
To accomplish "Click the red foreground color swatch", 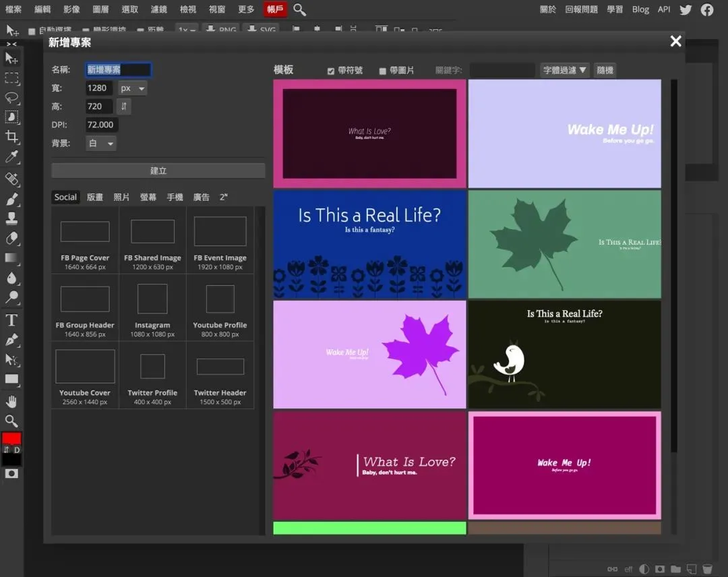I will coord(11,438).
